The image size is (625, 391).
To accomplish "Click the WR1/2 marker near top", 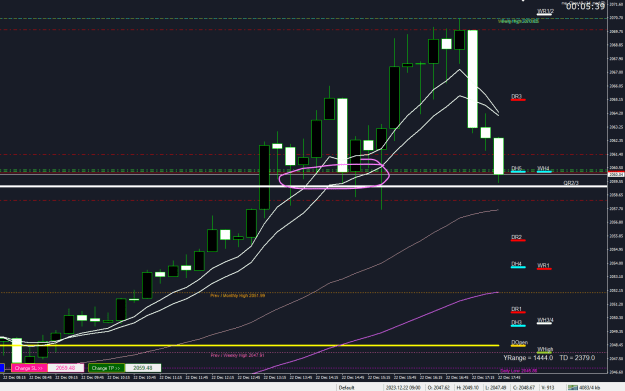I will [545, 12].
